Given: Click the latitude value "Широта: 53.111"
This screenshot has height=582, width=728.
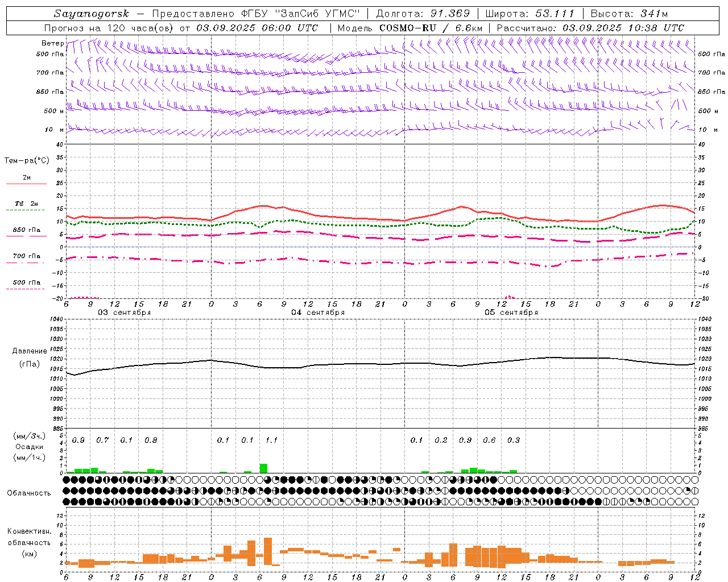Looking at the screenshot, I should (x=530, y=14).
